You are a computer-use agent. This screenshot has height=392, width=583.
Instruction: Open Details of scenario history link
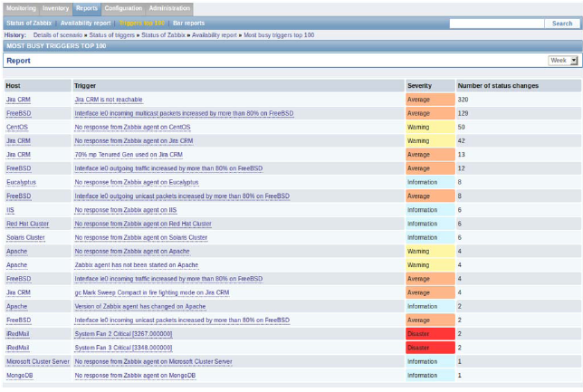pyautogui.click(x=58, y=35)
